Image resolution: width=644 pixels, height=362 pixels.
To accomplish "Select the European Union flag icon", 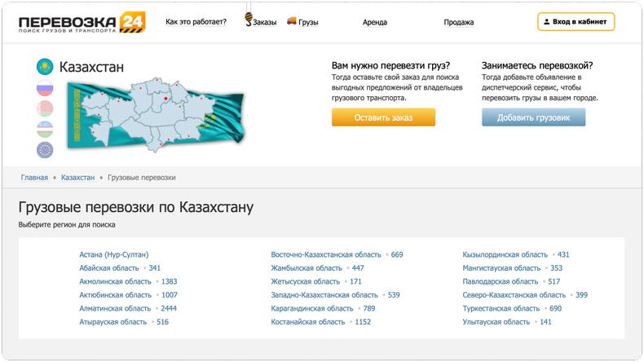I will click(45, 149).
